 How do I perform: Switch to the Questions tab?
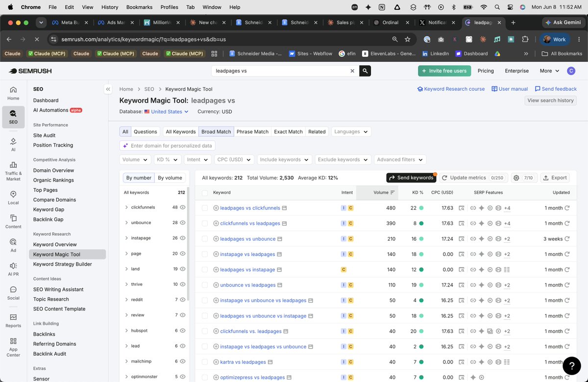click(x=146, y=131)
